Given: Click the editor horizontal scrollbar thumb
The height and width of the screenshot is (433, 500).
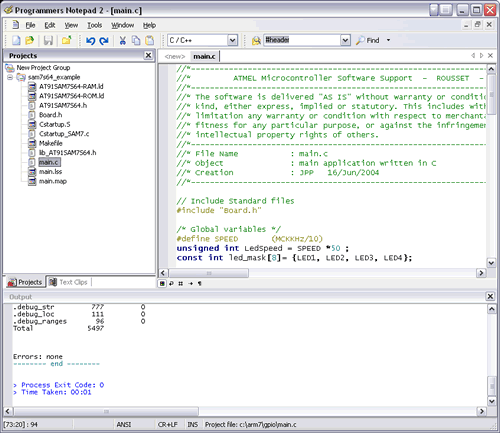Looking at the screenshot, I should (209, 273).
